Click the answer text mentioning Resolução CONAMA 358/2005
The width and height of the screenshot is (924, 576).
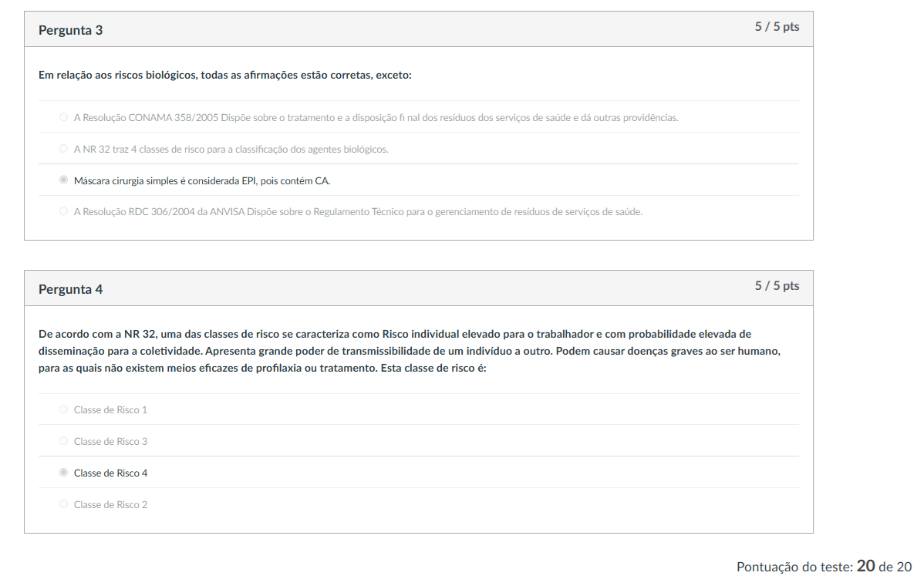(x=376, y=118)
